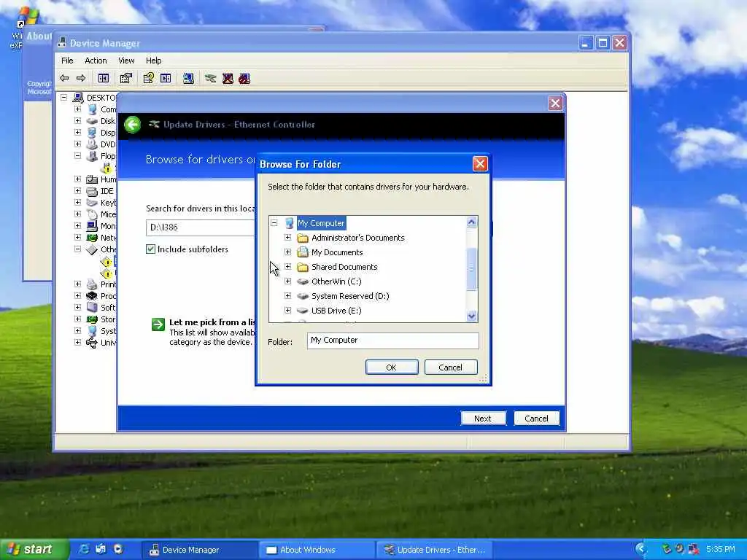Click the Disable device toolbar icon
The height and width of the screenshot is (560, 747).
[x=244, y=78]
